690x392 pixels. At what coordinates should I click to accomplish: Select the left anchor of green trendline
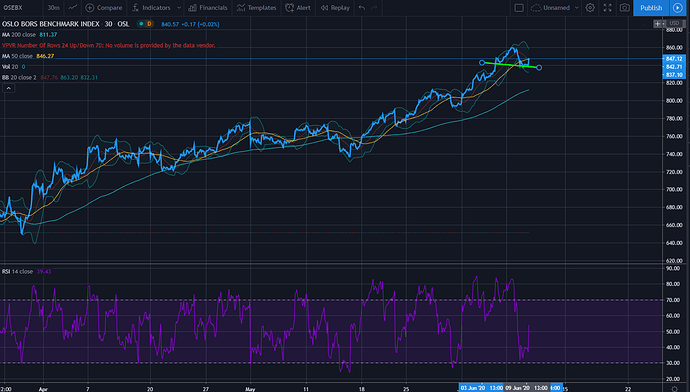point(482,63)
